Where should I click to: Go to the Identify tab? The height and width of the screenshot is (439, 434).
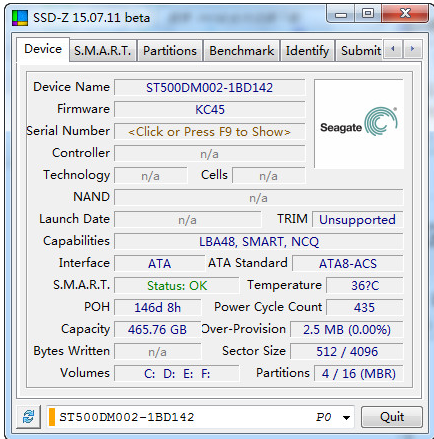pos(307,51)
